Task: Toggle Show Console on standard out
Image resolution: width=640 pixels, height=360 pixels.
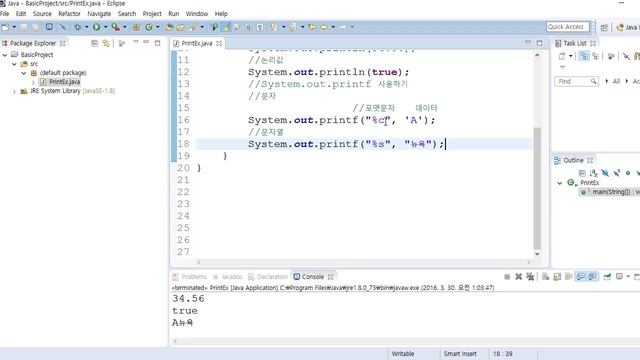Action: pos(580,277)
